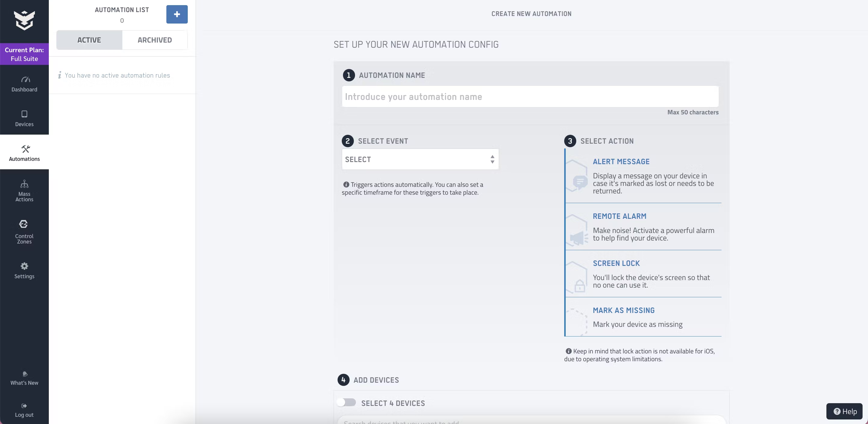Choose the Remote Alarm action
The height and width of the screenshot is (424, 868).
click(643, 227)
